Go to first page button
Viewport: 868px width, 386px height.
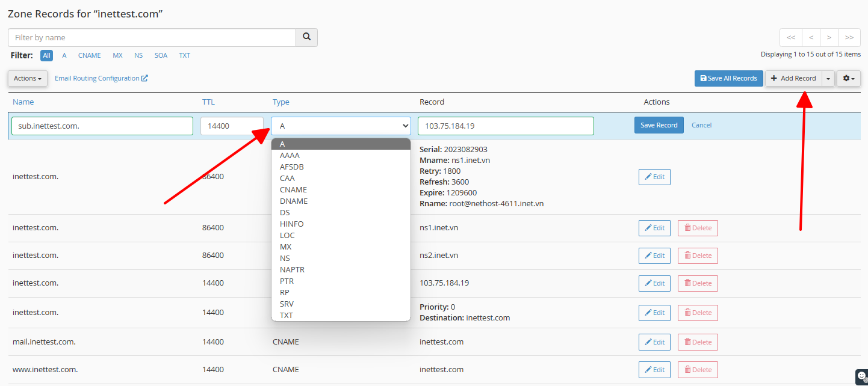[x=790, y=37]
